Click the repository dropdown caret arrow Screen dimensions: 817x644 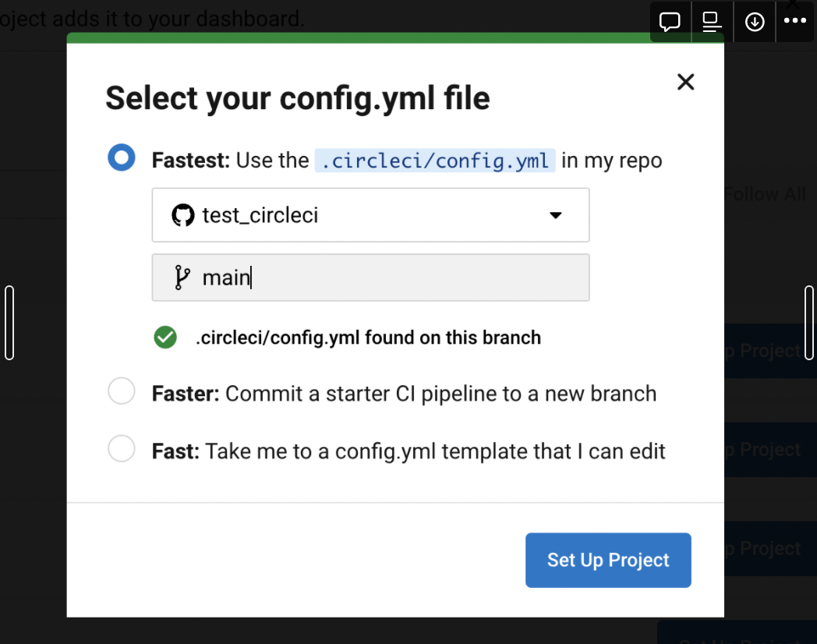(556, 215)
